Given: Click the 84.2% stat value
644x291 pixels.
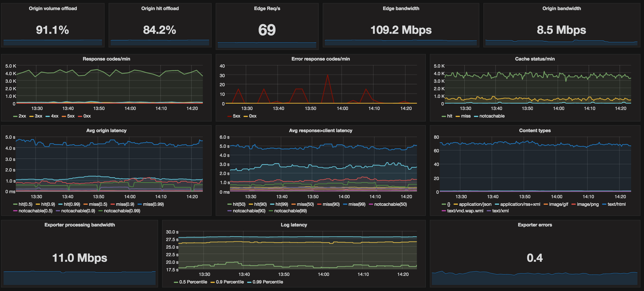Looking at the screenshot, I should (160, 30).
